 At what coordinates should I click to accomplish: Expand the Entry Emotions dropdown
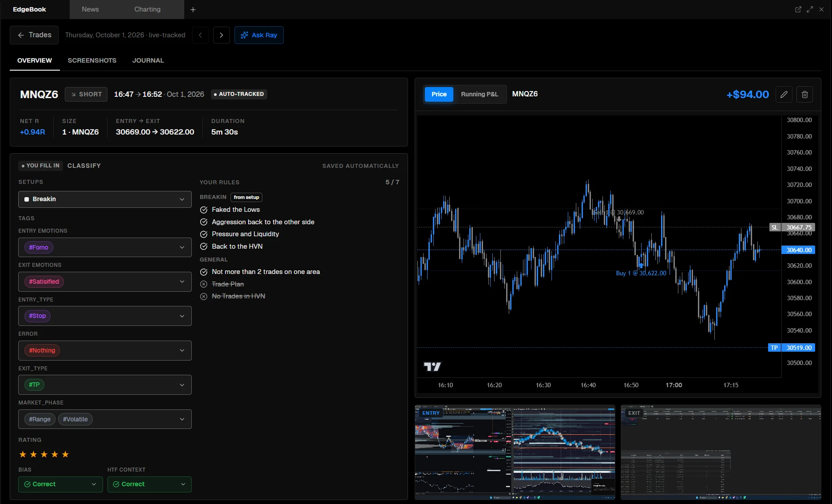(105, 247)
